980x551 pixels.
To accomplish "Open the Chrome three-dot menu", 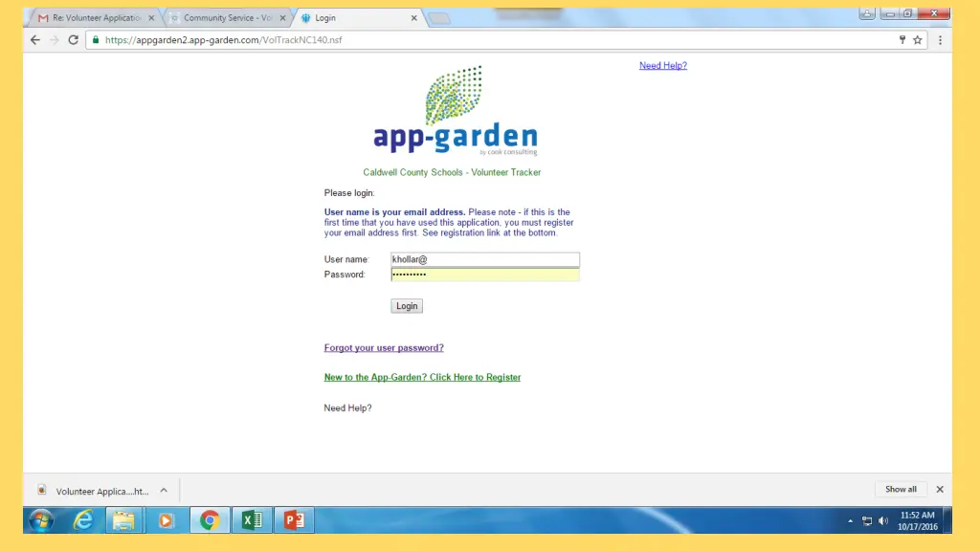I will (x=940, y=40).
